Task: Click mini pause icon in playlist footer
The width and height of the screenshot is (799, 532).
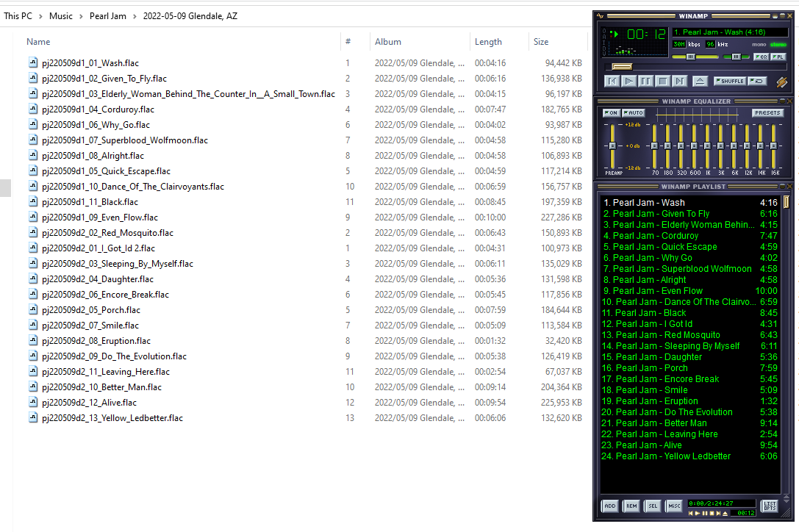Action: tap(705, 513)
